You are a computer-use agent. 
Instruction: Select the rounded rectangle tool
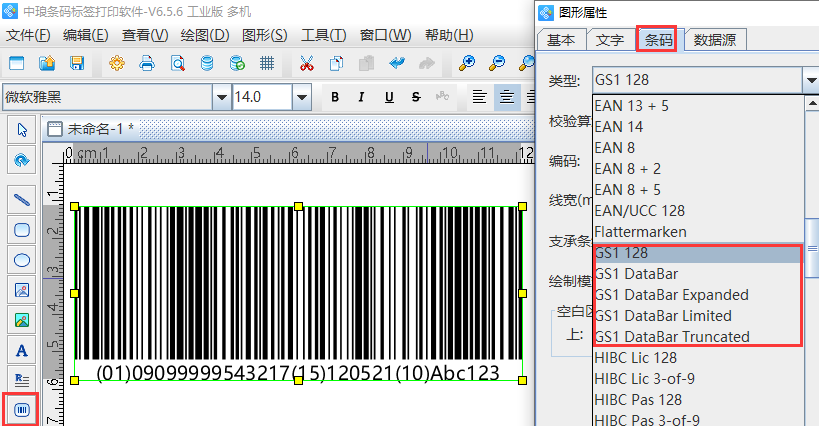[x=21, y=230]
